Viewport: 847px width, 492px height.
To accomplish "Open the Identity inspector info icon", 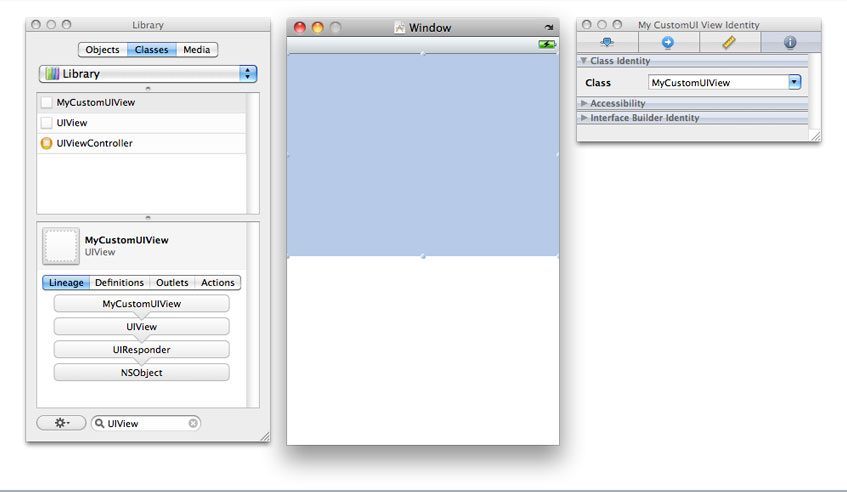I will [x=790, y=42].
